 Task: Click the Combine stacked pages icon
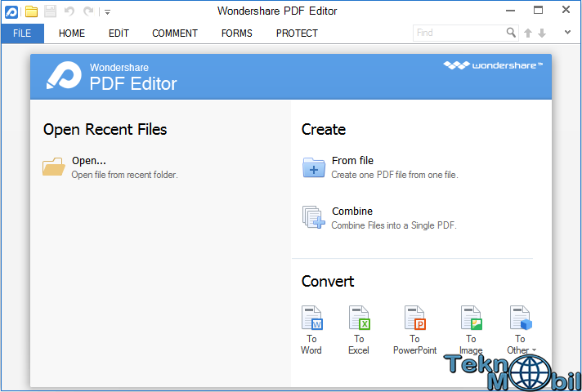(x=314, y=217)
